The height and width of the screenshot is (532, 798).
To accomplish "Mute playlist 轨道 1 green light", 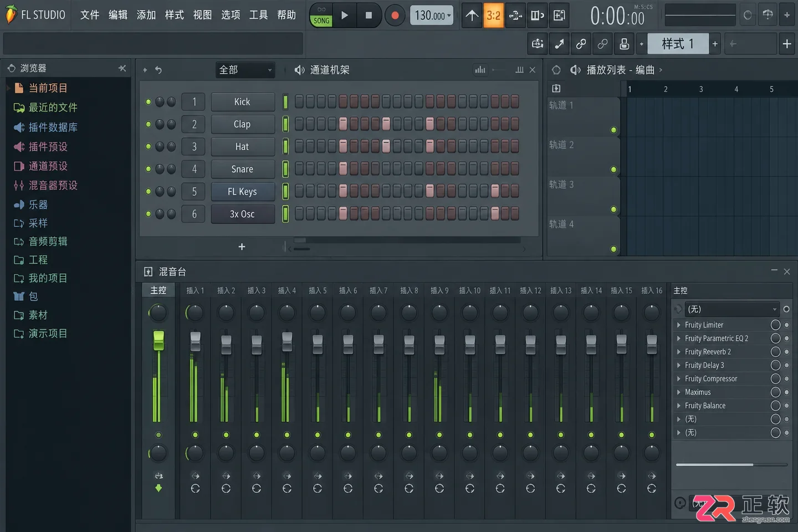I will click(x=613, y=130).
